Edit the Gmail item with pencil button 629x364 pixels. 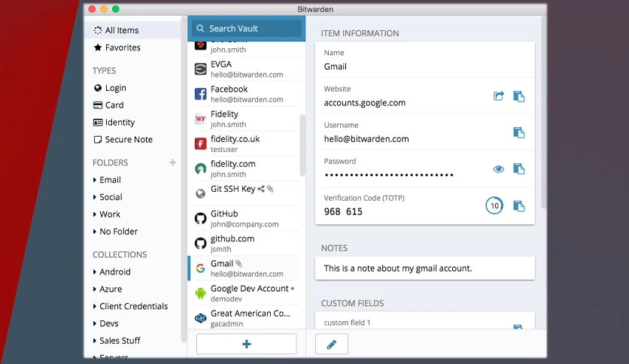click(331, 344)
